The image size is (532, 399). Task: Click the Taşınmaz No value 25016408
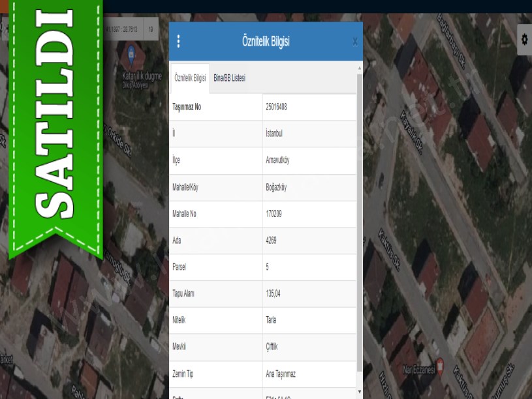276,107
